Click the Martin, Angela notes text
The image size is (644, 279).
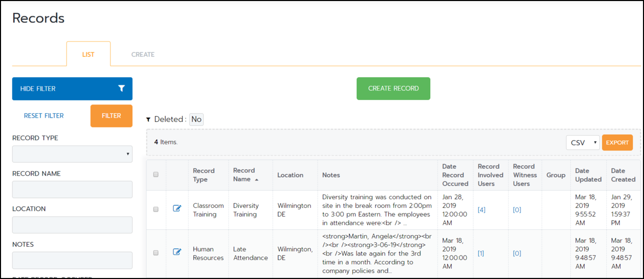377,253
